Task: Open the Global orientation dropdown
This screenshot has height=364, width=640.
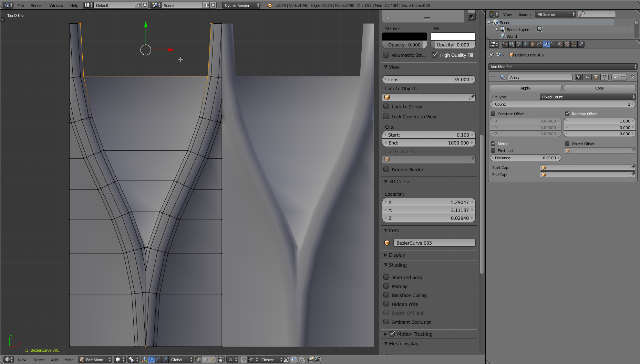Action: [181, 360]
